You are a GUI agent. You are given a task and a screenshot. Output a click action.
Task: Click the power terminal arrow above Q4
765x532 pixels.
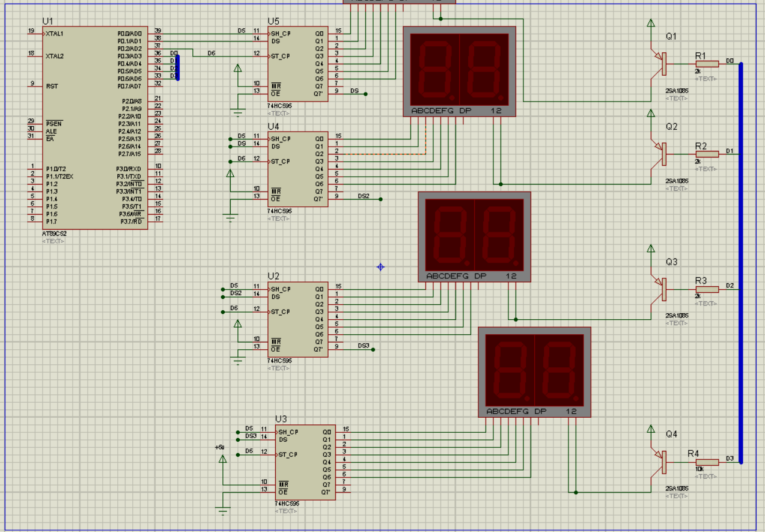click(650, 429)
